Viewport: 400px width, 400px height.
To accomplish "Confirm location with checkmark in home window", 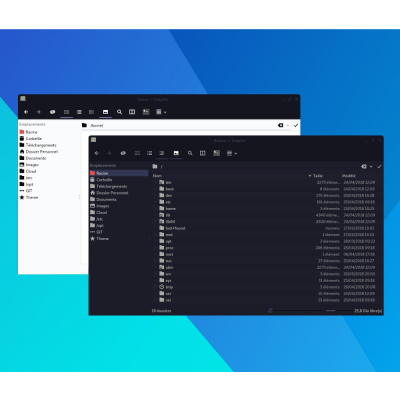I will 296,125.
